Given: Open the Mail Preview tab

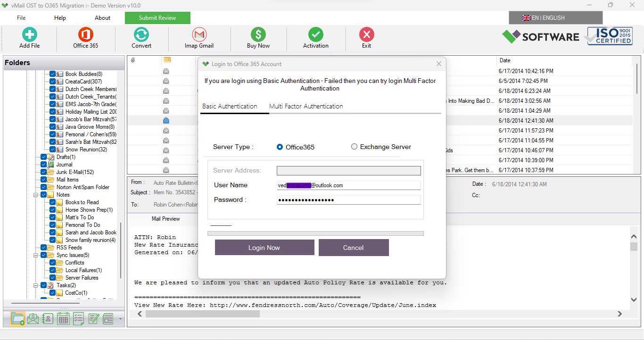Looking at the screenshot, I should click(x=165, y=219).
